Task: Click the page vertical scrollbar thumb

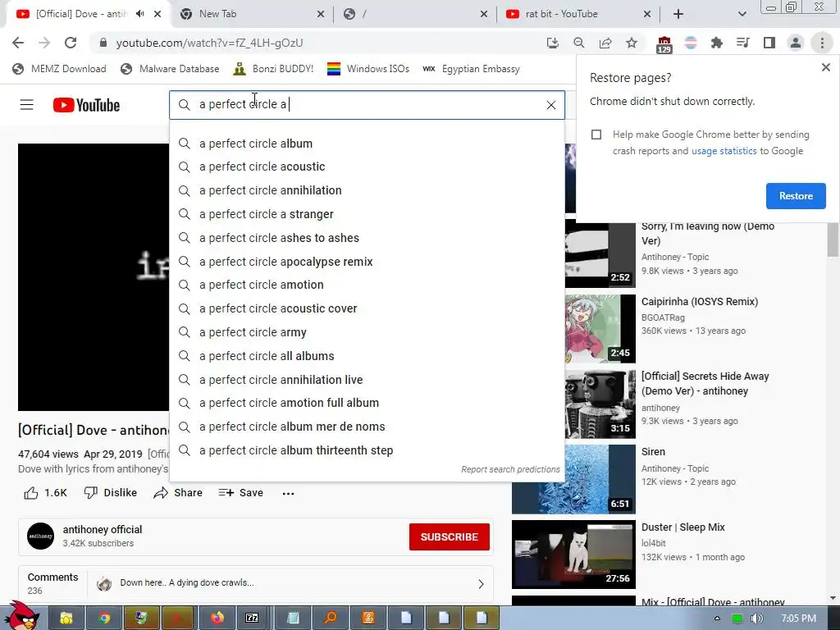Action: tap(833, 240)
